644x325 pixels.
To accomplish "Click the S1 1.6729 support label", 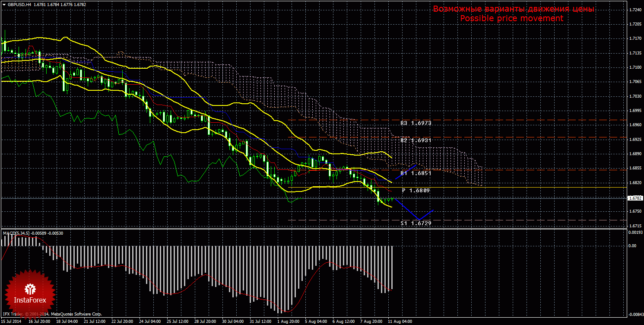I will click(x=416, y=223).
